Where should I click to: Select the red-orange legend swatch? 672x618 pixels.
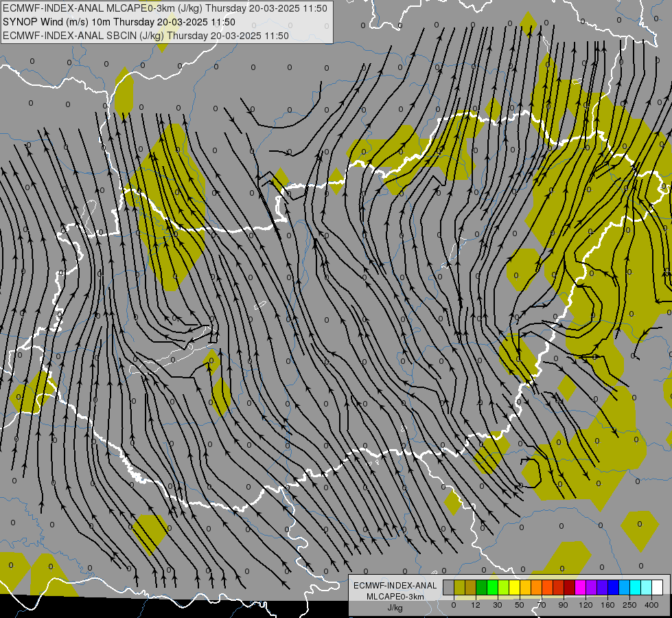548,587
